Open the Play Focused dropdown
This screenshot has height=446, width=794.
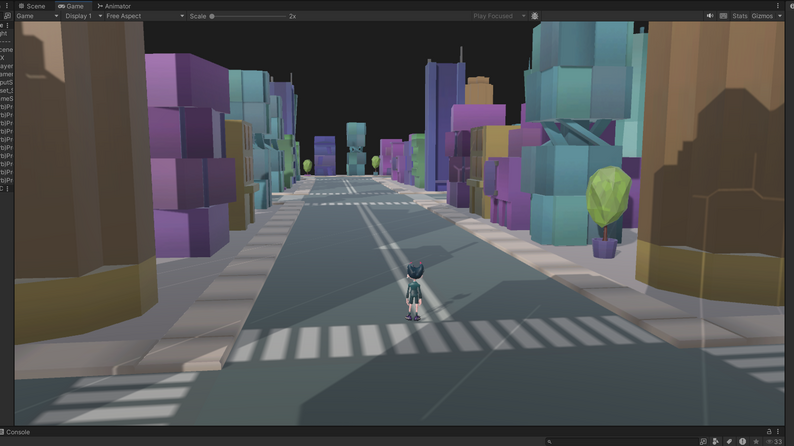pos(499,16)
